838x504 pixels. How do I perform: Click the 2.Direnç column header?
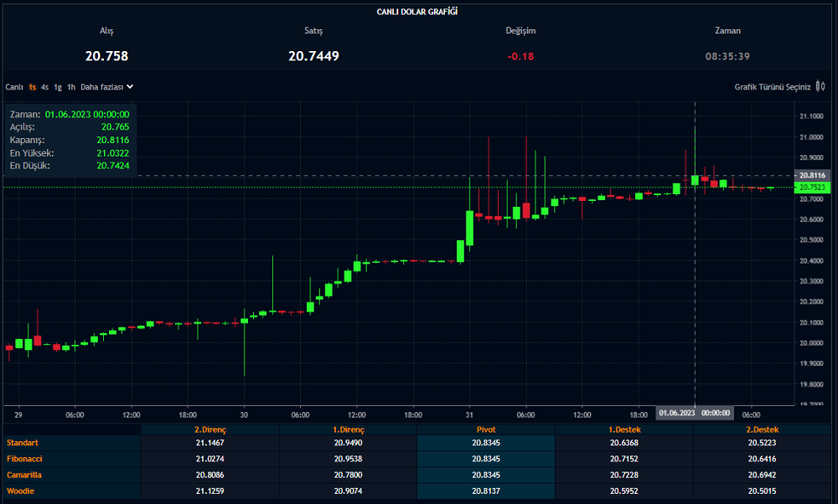(209, 429)
